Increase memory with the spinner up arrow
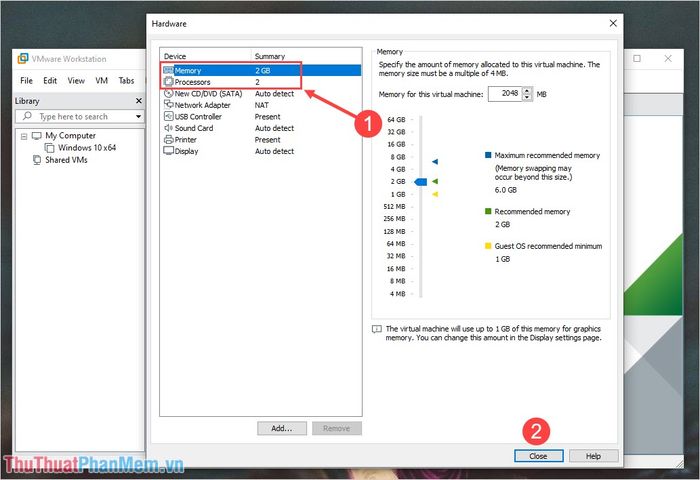The width and height of the screenshot is (700, 480). (x=527, y=90)
